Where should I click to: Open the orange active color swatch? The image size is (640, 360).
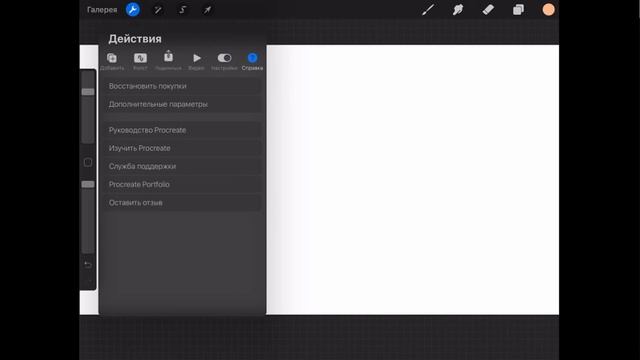click(x=548, y=9)
